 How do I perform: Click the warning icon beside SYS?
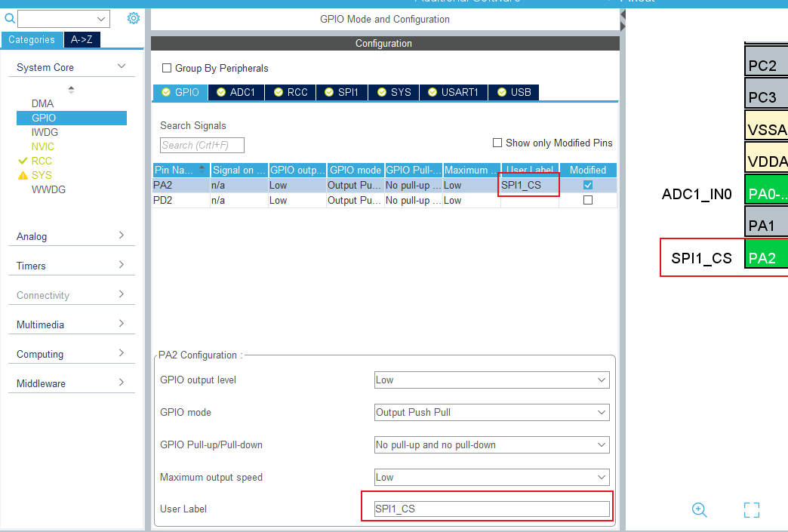pos(25,175)
